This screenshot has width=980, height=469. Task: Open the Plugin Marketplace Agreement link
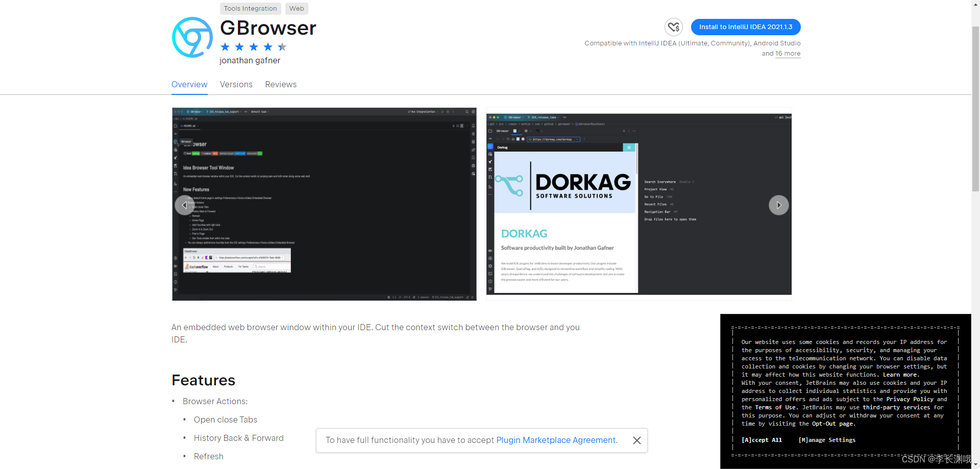click(557, 440)
